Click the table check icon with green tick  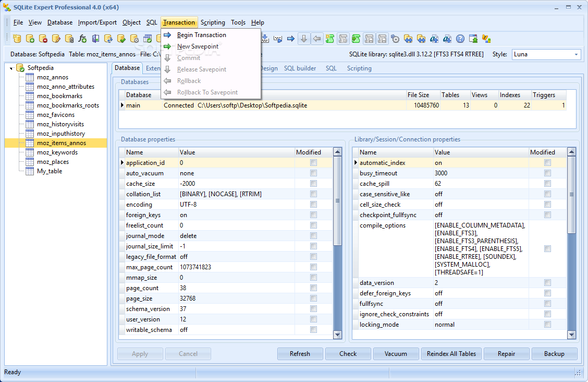click(x=148, y=39)
